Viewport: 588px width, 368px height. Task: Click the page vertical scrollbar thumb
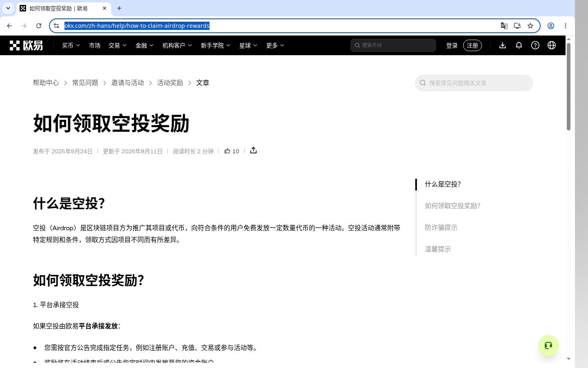[x=568, y=87]
